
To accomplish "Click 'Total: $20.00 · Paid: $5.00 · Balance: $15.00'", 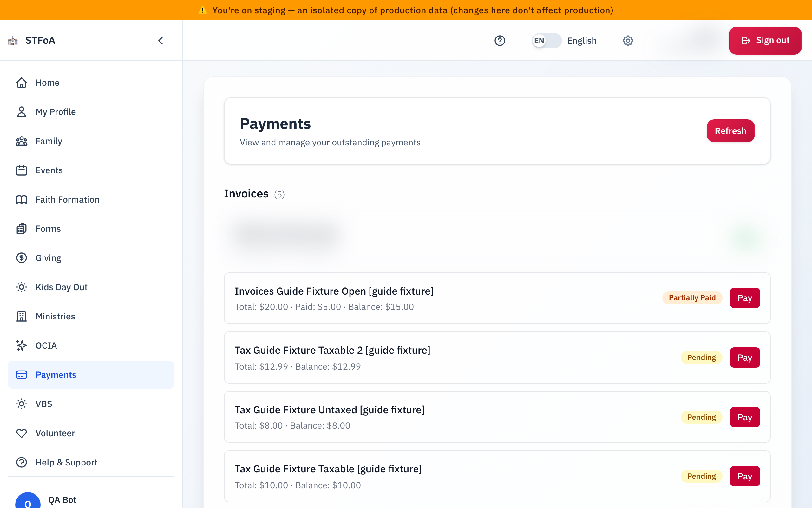I will pos(324,307).
